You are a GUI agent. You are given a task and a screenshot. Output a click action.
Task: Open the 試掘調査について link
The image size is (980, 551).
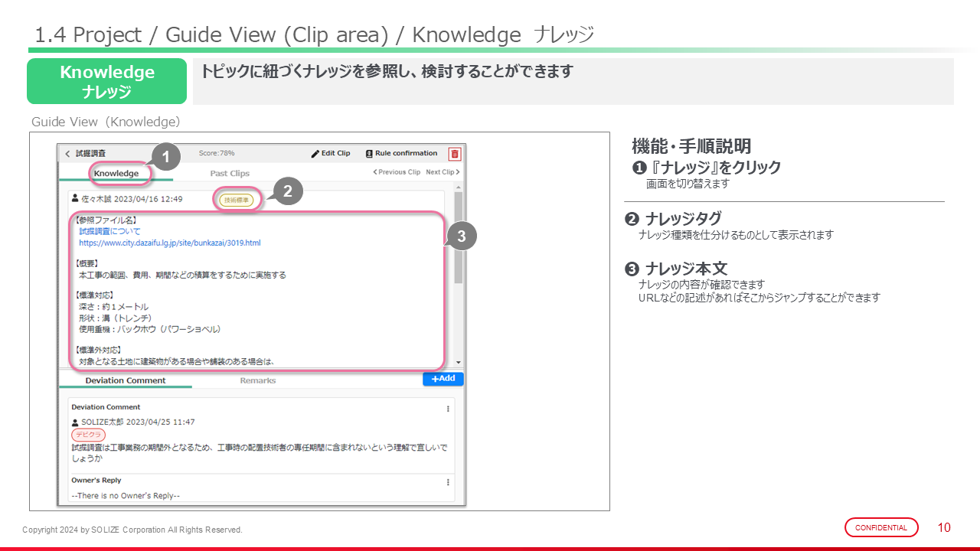click(x=109, y=231)
